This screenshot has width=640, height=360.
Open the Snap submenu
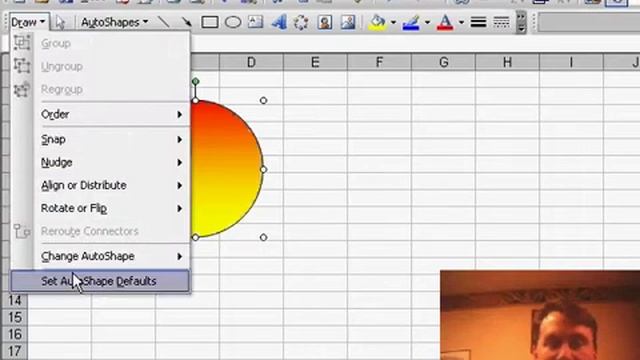coord(111,140)
